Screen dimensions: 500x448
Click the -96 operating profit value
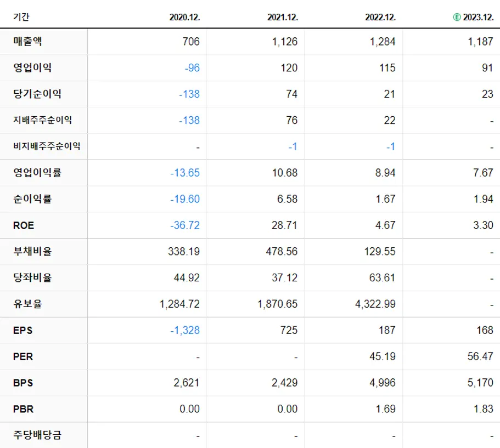coord(192,68)
